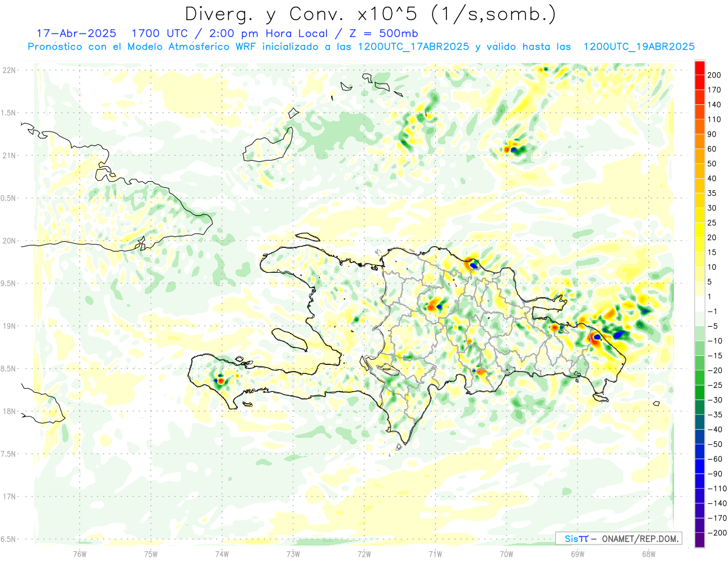Click the '6.5N' latitude label
Viewport: 728px width, 562px height.
(x=8, y=539)
